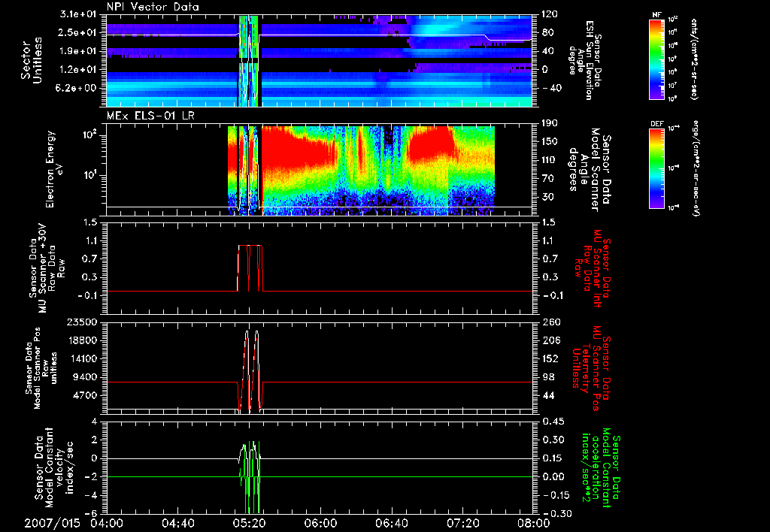This screenshot has height=532, width=770.
Task: Click the "110" scanner angle tick label
Action: 550,160
